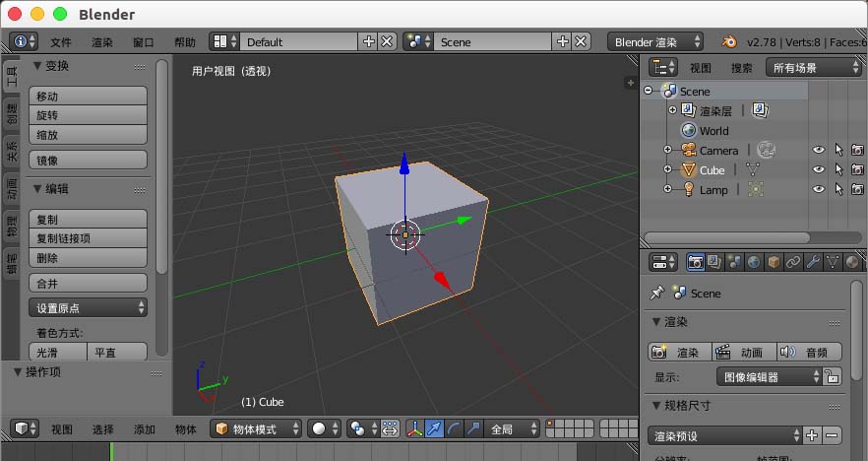Image resolution: width=868 pixels, height=461 pixels.
Task: Open the mesh Data properties triangle icon
Action: point(833,262)
